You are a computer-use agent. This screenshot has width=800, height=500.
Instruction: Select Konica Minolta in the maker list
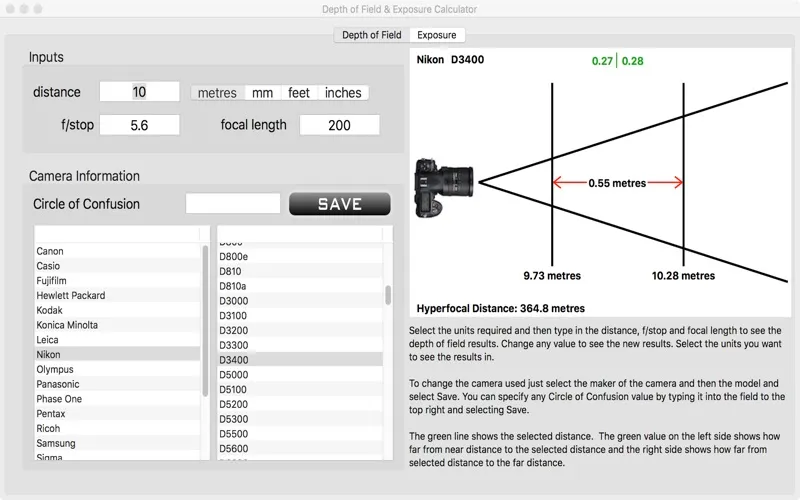(x=117, y=325)
